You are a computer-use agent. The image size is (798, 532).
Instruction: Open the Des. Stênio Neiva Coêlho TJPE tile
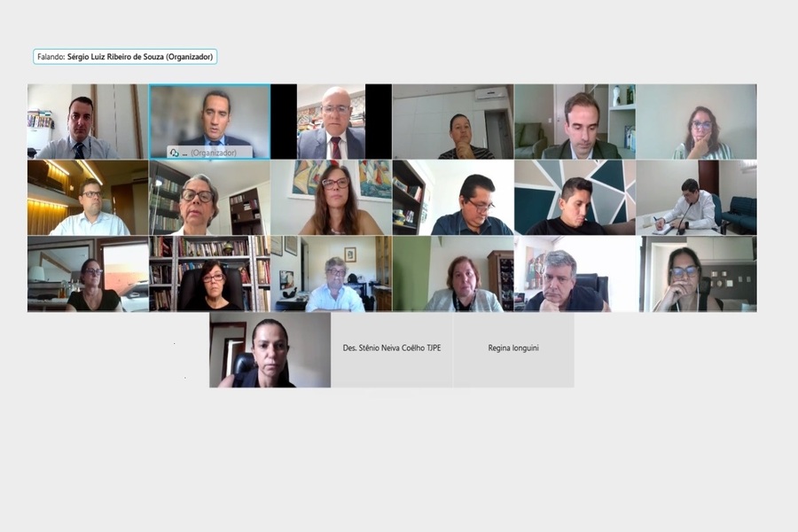coord(392,349)
